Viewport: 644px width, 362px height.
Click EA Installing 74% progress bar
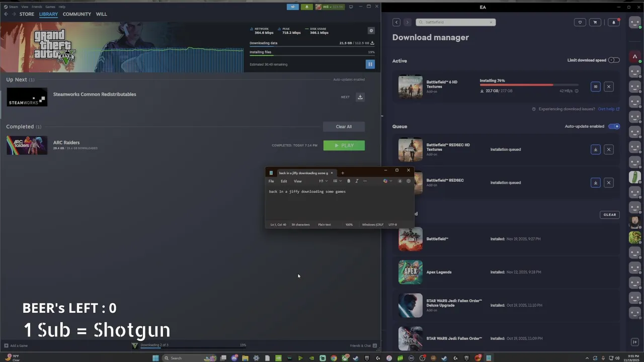pyautogui.click(x=529, y=85)
